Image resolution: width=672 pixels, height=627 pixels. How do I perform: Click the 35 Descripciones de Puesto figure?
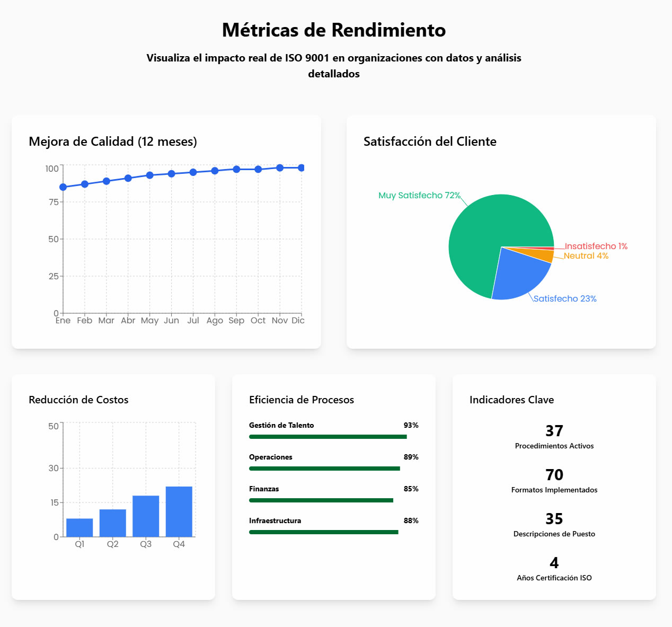[x=554, y=519]
